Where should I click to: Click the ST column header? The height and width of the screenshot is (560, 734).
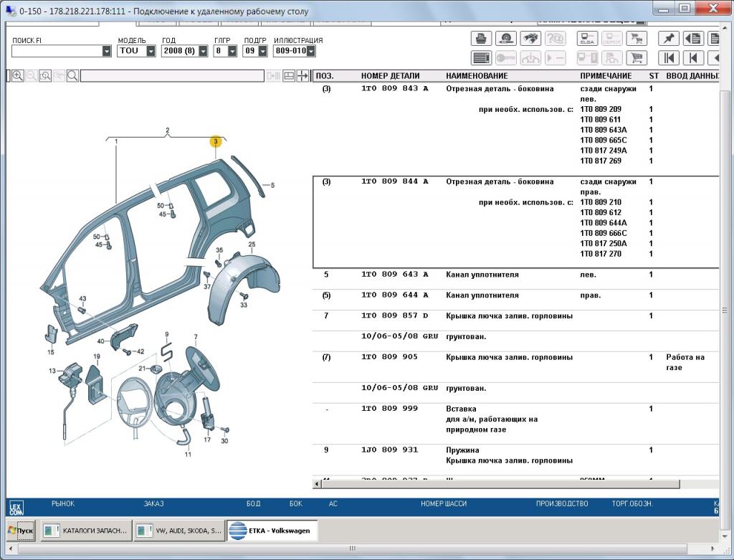click(x=654, y=76)
